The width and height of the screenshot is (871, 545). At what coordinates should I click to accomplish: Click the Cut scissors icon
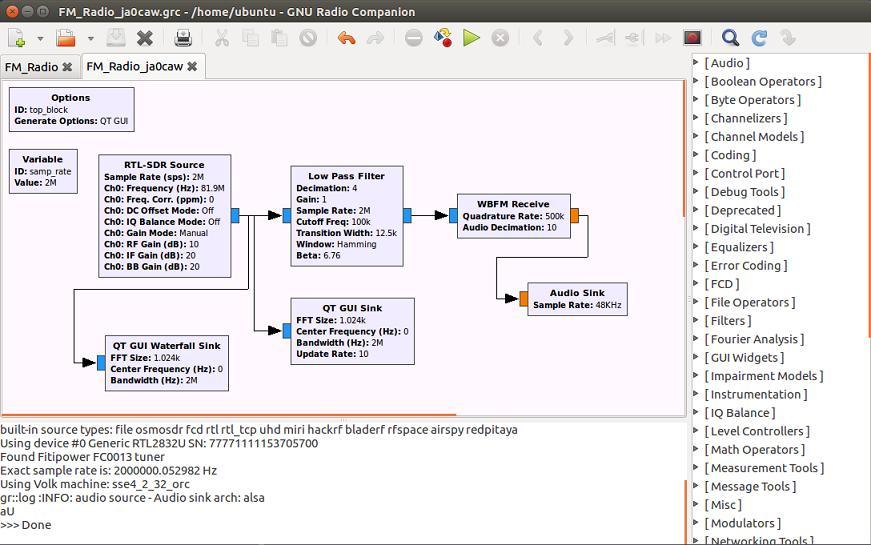point(222,38)
